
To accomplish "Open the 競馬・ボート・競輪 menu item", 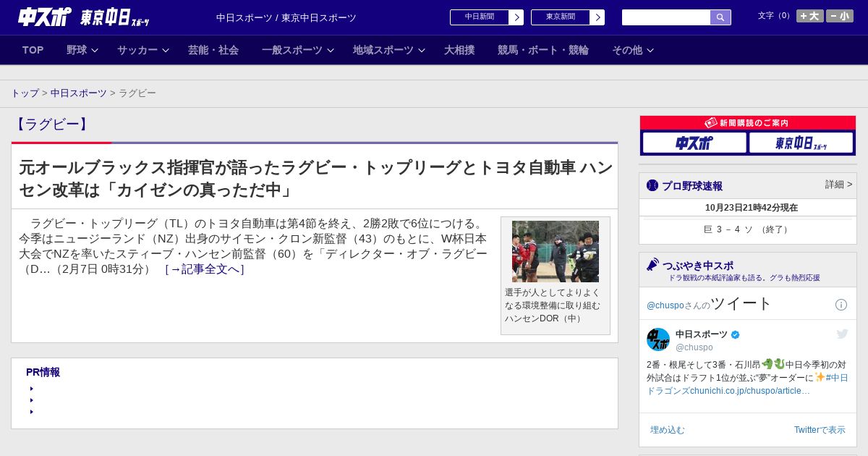I will 543,50.
